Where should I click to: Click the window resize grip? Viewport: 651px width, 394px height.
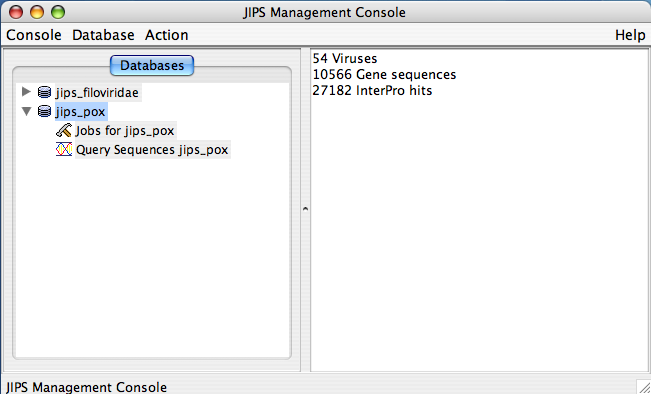coord(644,387)
